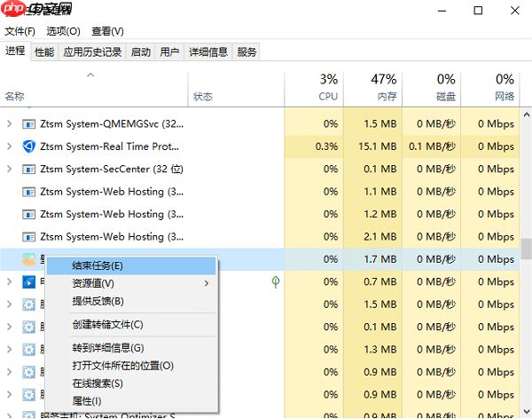Choose 创建转储文件(C) in the context menu
The height and width of the screenshot is (419, 532).
point(131,325)
